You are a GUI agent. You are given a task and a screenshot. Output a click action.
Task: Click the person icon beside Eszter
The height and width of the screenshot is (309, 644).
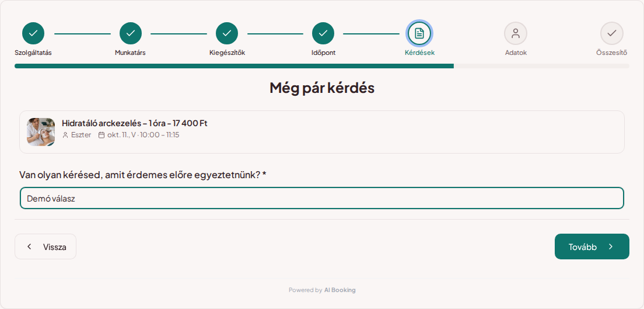click(65, 135)
